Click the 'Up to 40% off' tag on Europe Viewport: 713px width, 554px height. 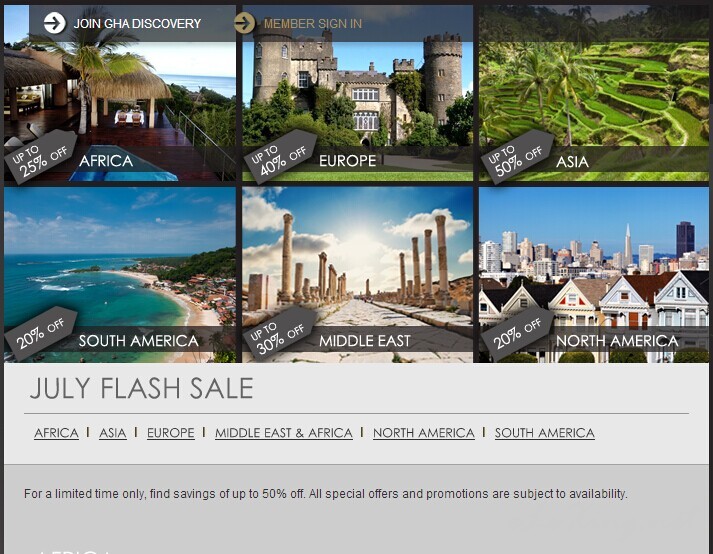click(279, 157)
